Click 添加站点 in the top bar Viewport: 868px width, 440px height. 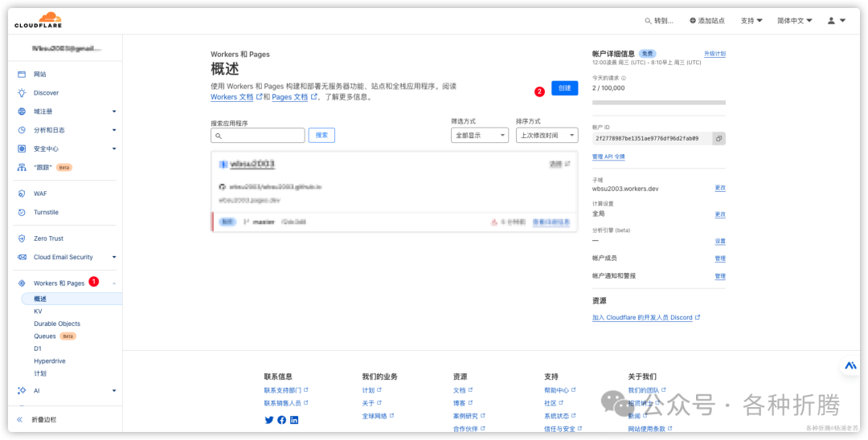click(x=707, y=20)
